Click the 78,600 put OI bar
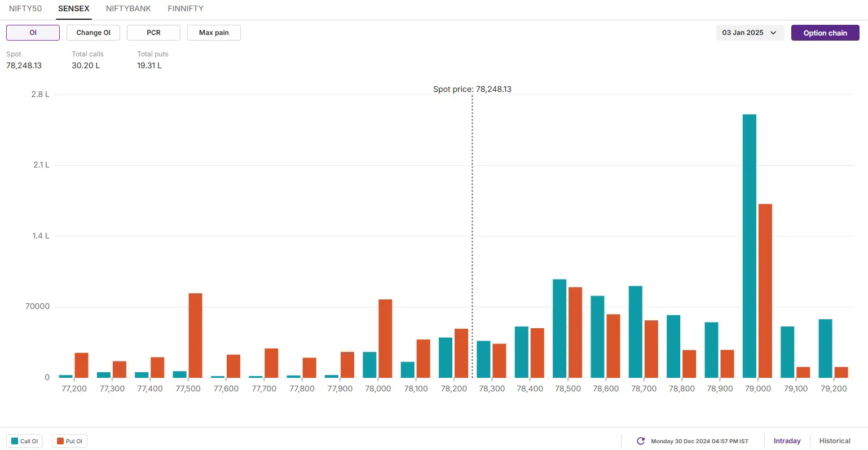The image size is (868, 450). pos(613,346)
